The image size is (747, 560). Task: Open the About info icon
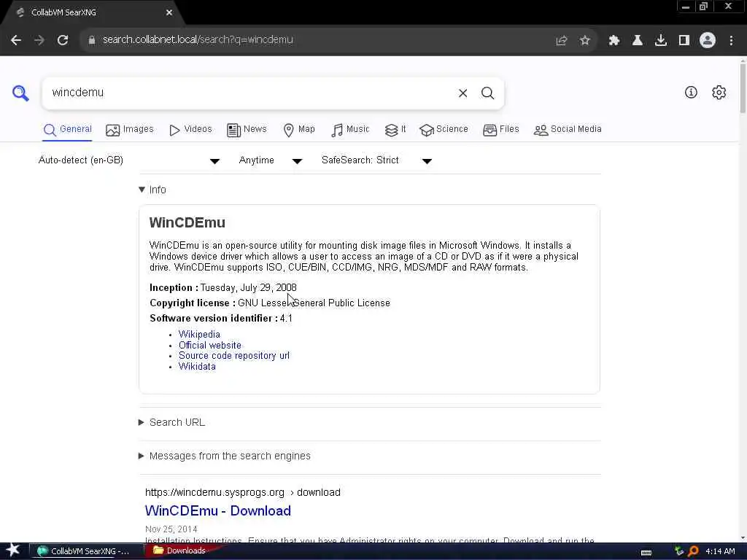[x=691, y=93]
